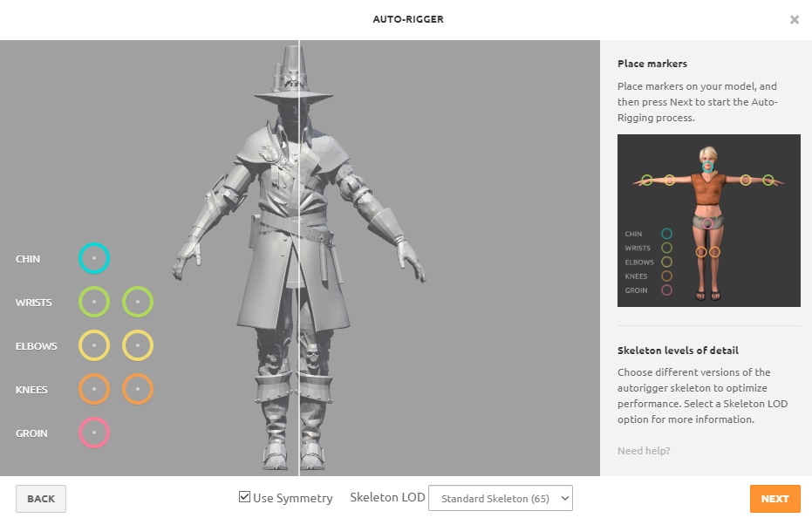Open the Need help? link
Image resolution: width=812 pixels, height=518 pixels.
tap(643, 451)
